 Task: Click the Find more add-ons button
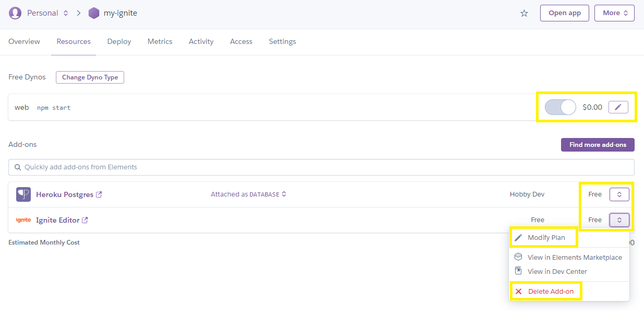598,145
